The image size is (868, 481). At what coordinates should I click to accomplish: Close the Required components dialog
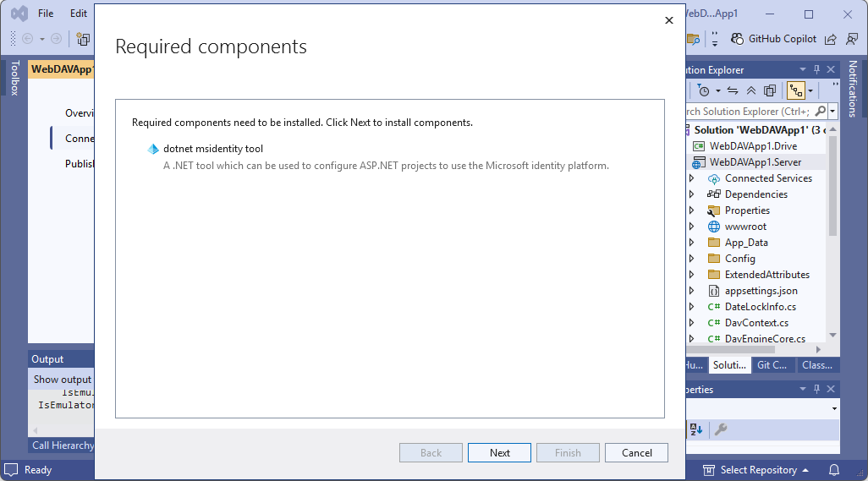[x=668, y=20]
